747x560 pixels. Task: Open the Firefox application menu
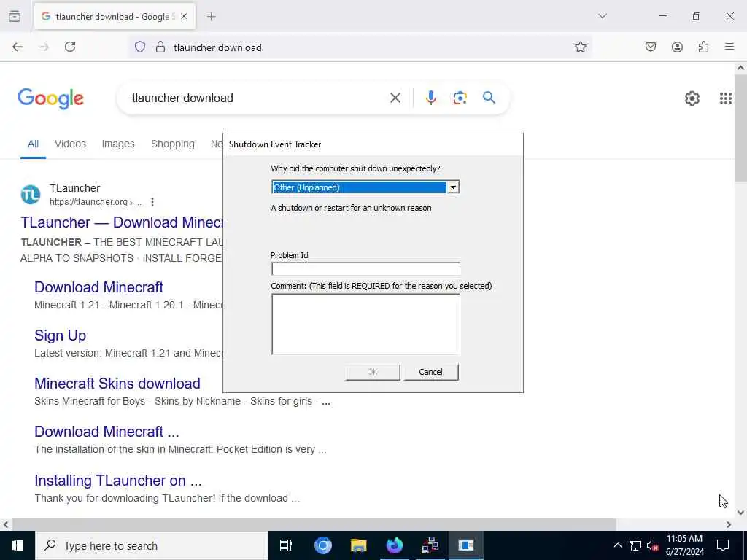coord(729,47)
